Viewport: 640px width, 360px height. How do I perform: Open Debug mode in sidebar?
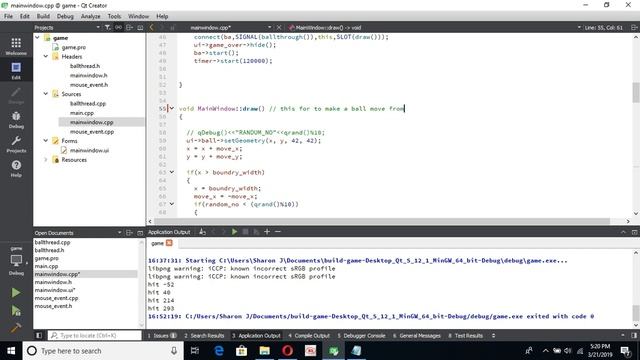click(x=16, y=120)
